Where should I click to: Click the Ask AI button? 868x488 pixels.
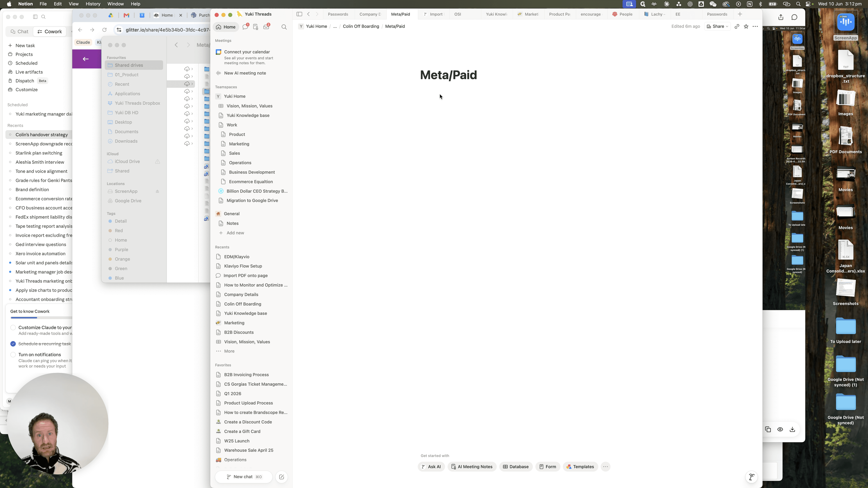[431, 467]
